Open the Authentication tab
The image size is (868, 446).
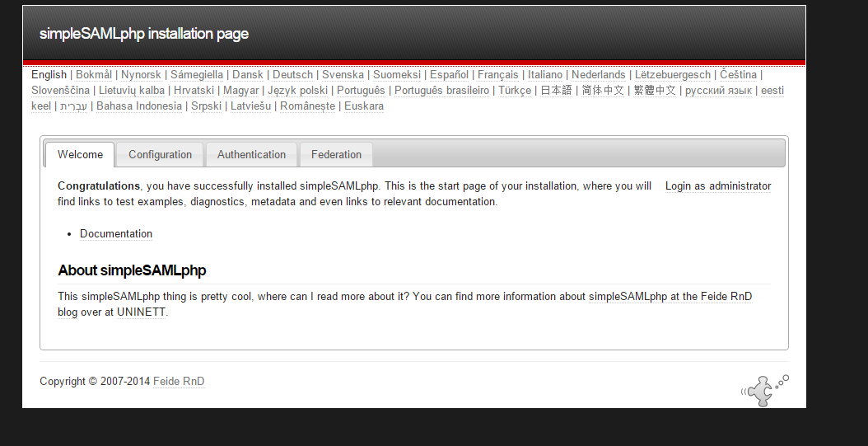(x=251, y=155)
